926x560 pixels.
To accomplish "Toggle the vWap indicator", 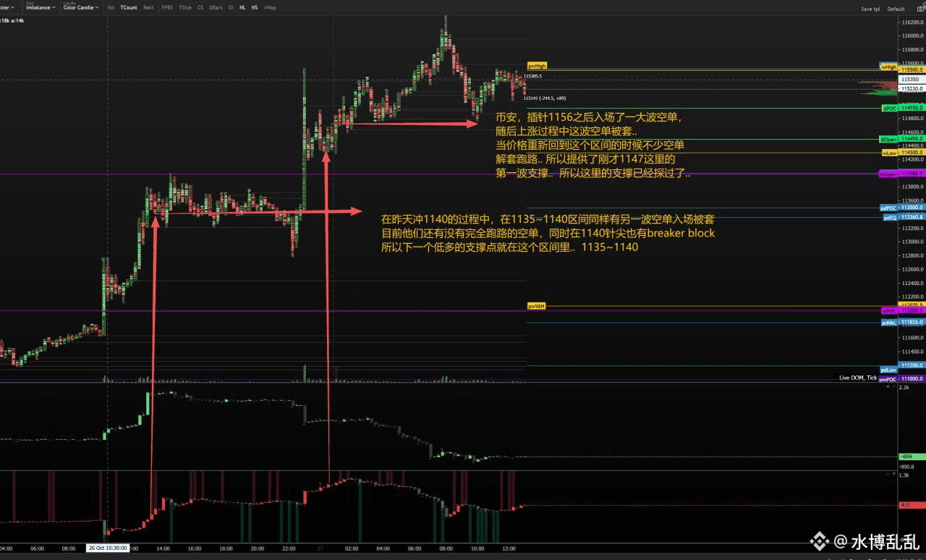I will pos(269,8).
